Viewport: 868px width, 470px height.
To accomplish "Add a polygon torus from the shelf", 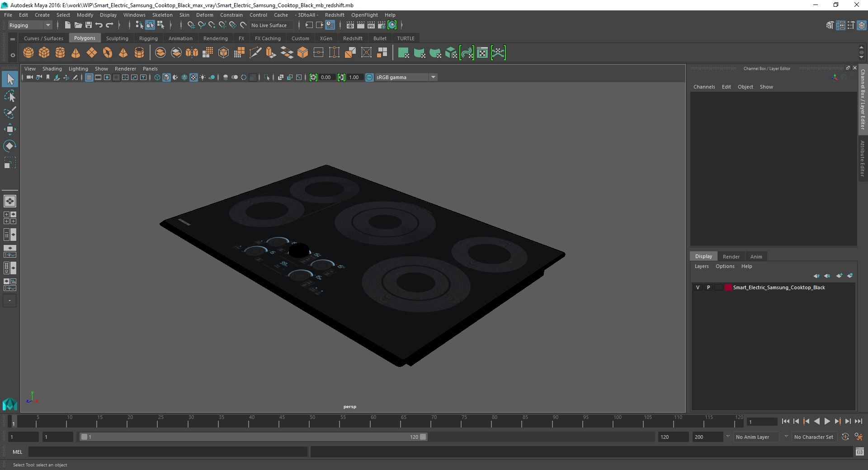I will click(108, 53).
